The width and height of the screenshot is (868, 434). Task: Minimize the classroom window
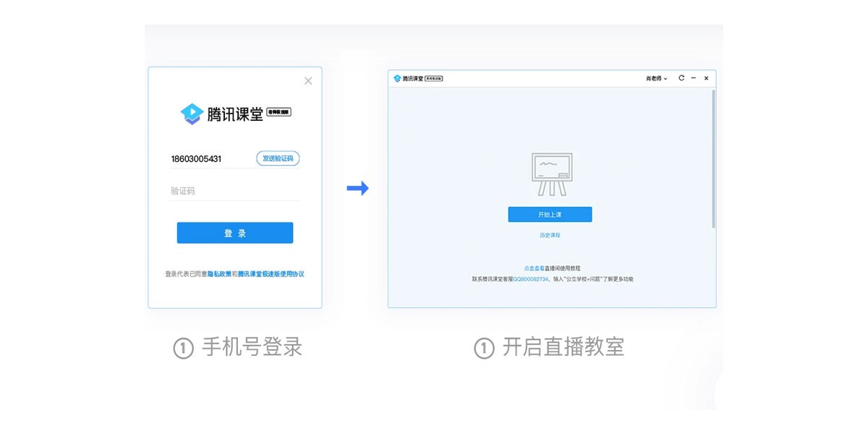[x=694, y=77]
